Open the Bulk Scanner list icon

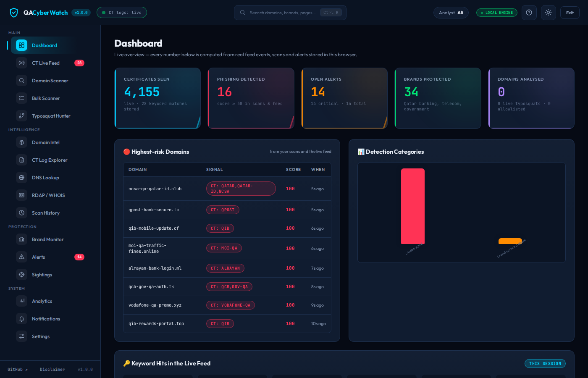pos(22,98)
